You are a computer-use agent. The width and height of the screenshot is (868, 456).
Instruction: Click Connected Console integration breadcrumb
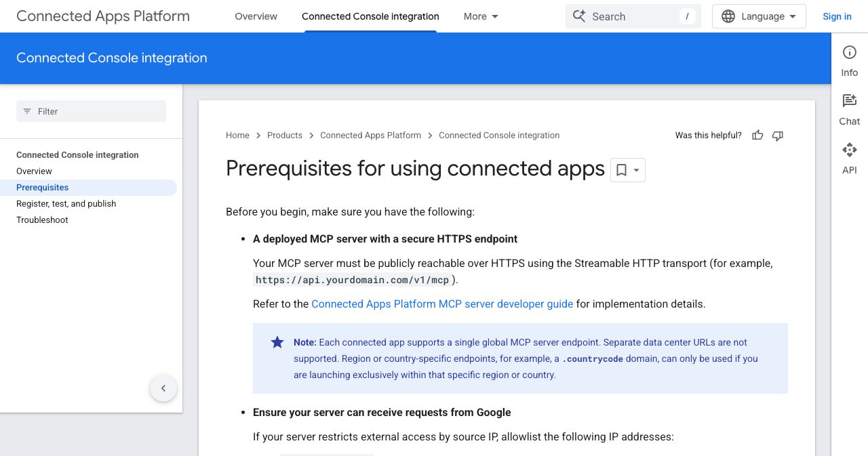tap(499, 136)
